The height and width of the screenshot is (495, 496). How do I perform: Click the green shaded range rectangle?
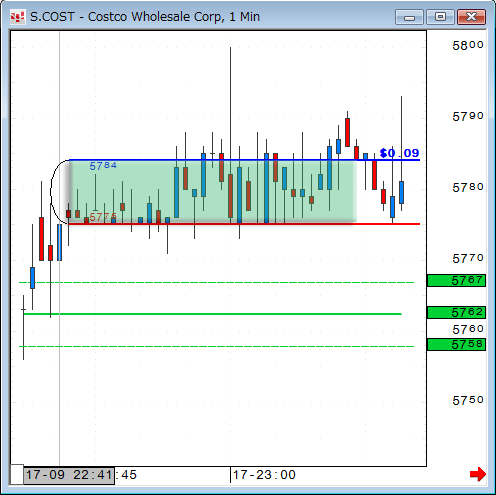coord(213,192)
